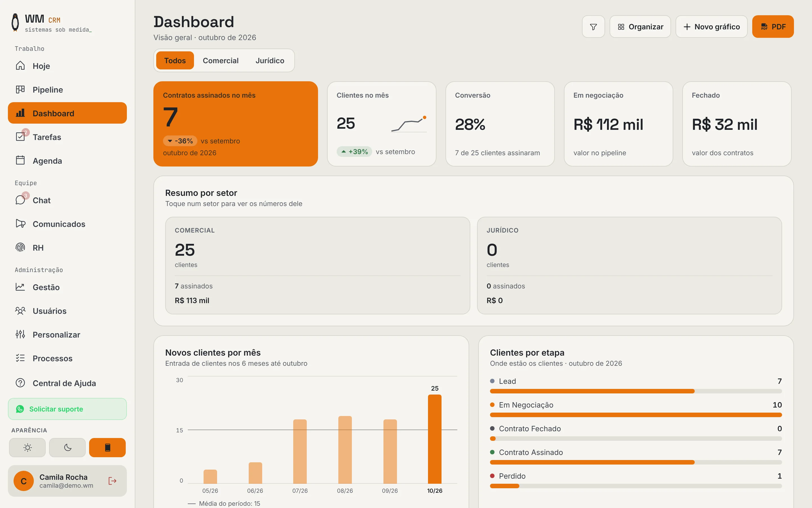Click the Em Negociação progress bar
This screenshot has height=508, width=812.
point(636,415)
